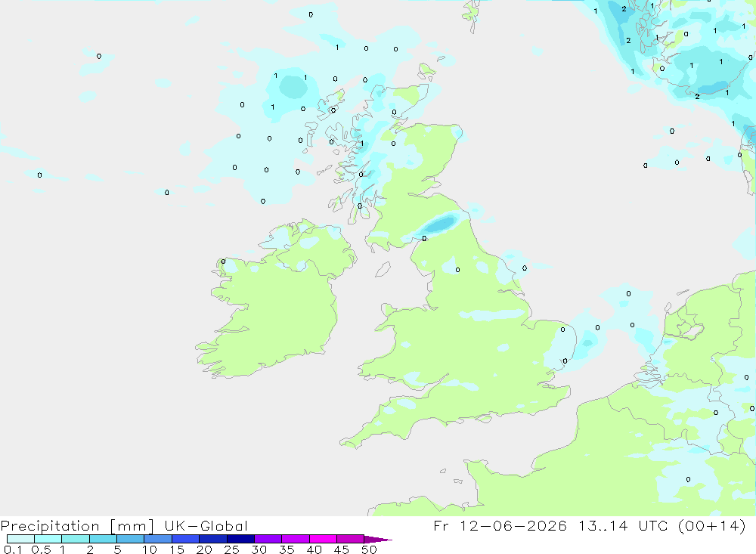
Task: Click the 45–50 mm legend color swatch
Action: 351,539
